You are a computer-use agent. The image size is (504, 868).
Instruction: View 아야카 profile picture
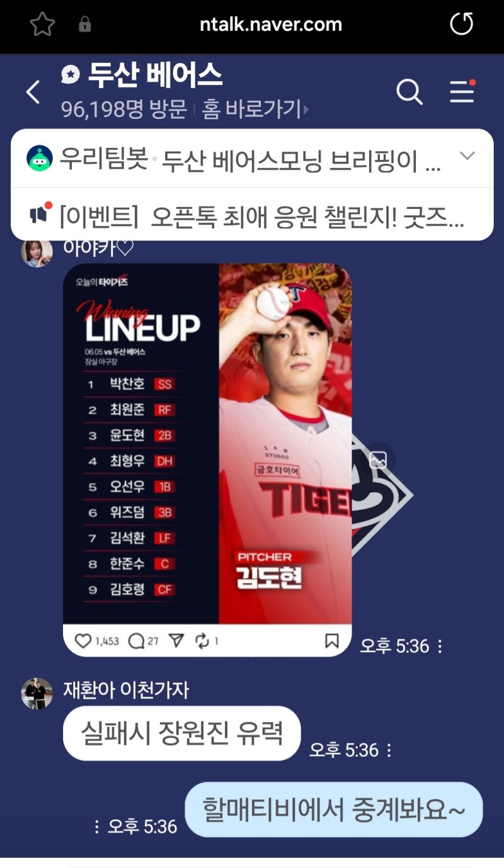[x=37, y=252]
